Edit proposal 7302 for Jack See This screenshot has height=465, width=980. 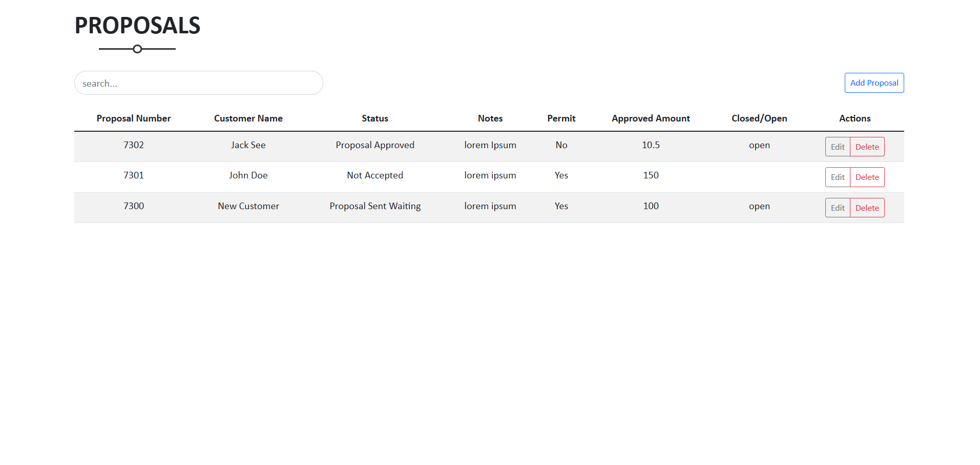click(x=838, y=147)
